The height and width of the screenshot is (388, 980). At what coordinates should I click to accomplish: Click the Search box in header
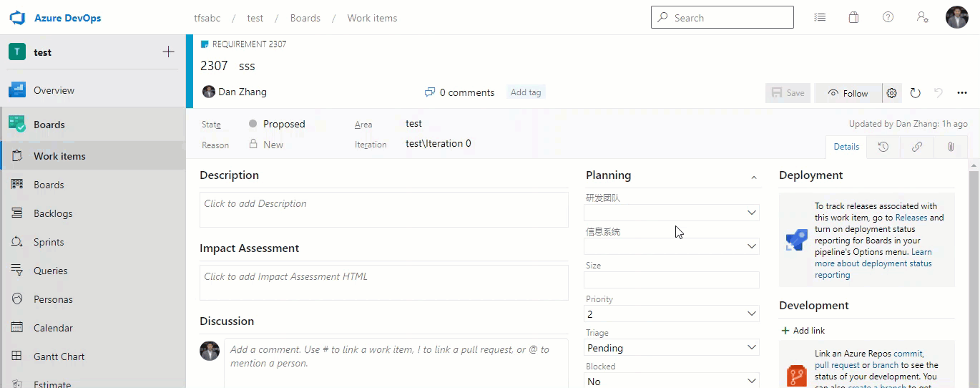[722, 17]
